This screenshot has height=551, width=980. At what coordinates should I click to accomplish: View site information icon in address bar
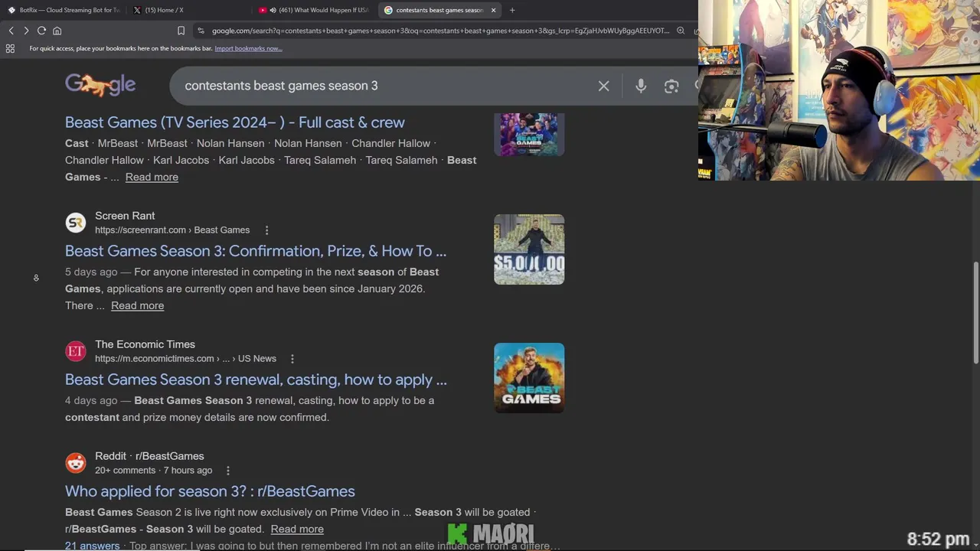coord(201,31)
